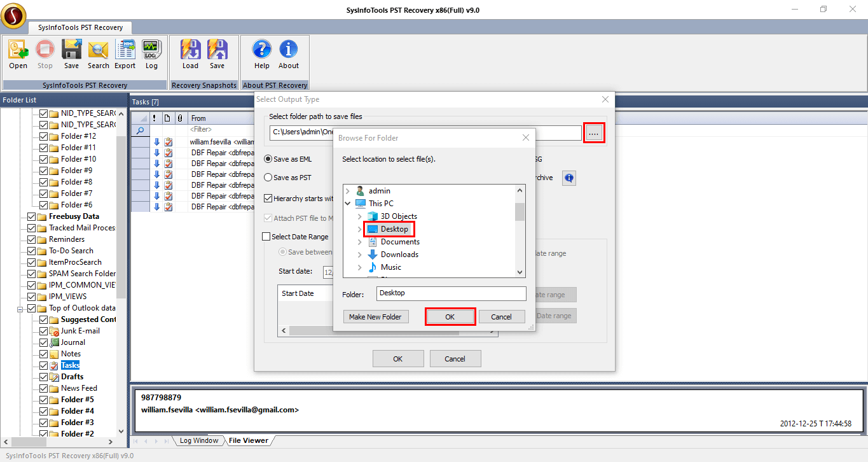Collapse the Top of Outlook data folder
The width and height of the screenshot is (868, 462).
(20, 309)
